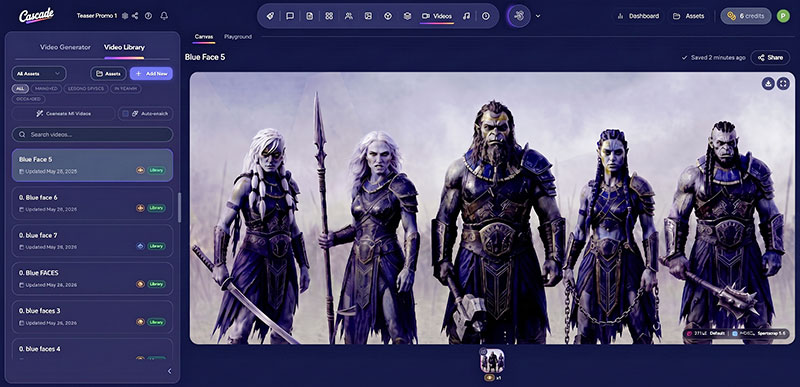Collapse the left sidebar panel with the arrow
Image resolution: width=800 pixels, height=387 pixels.
coord(169,371)
